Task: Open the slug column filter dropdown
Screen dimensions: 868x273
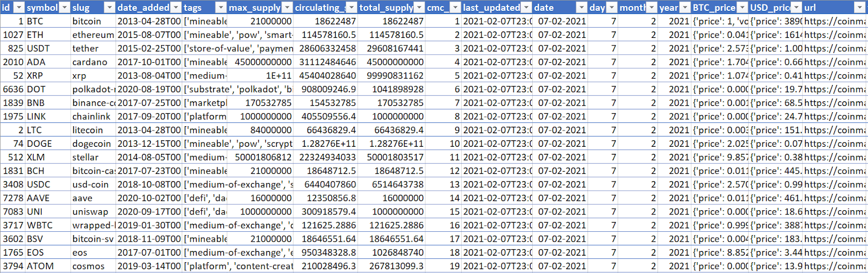Action: point(110,8)
